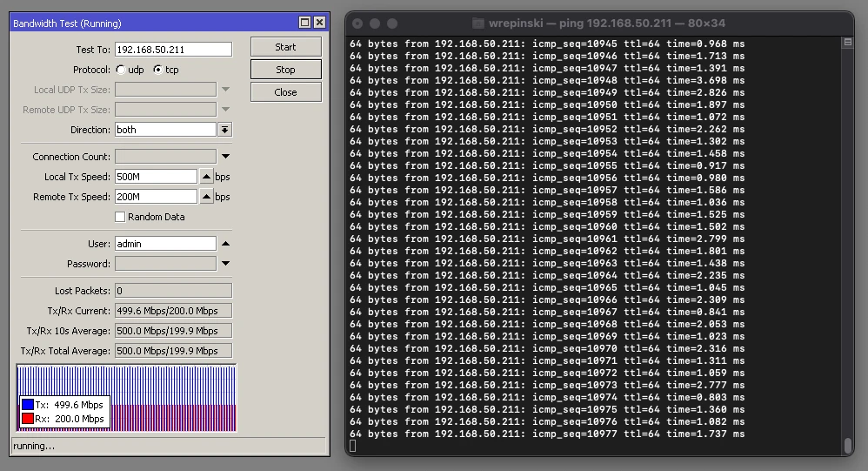Viewport: 868px width, 471px height.
Task: Collapse the User field arrow
Action: click(x=225, y=244)
